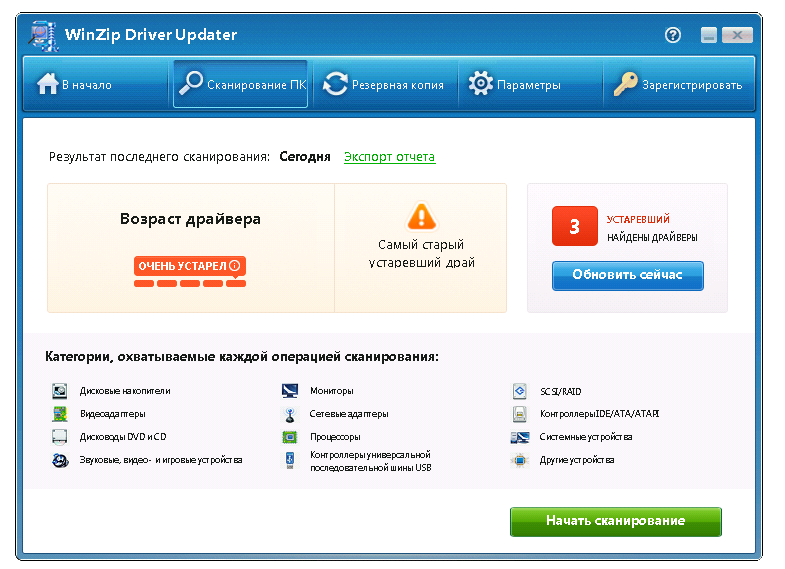Click the USB controllers icon
This screenshot has width=785, height=569.
coord(290,460)
